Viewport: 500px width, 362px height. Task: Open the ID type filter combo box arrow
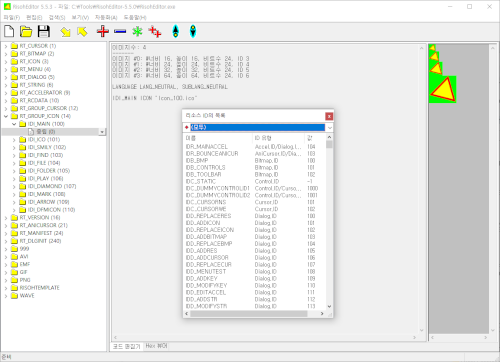(x=329, y=127)
